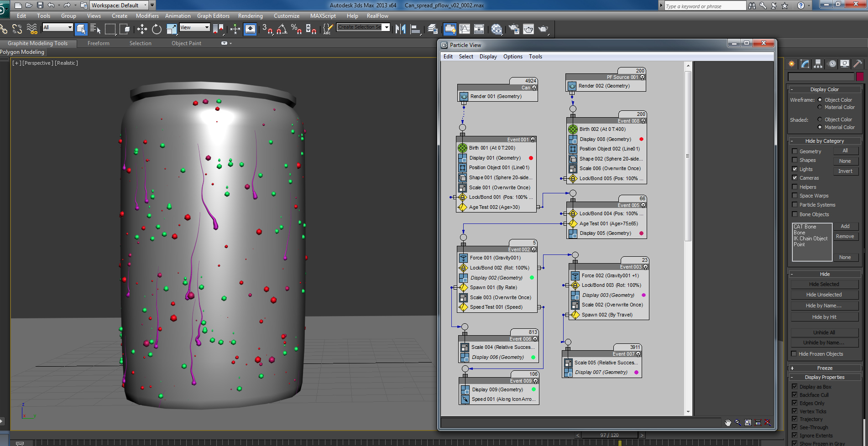Image resolution: width=868 pixels, height=446 pixels.
Task: Undo the last scene operation
Action: click(51, 5)
